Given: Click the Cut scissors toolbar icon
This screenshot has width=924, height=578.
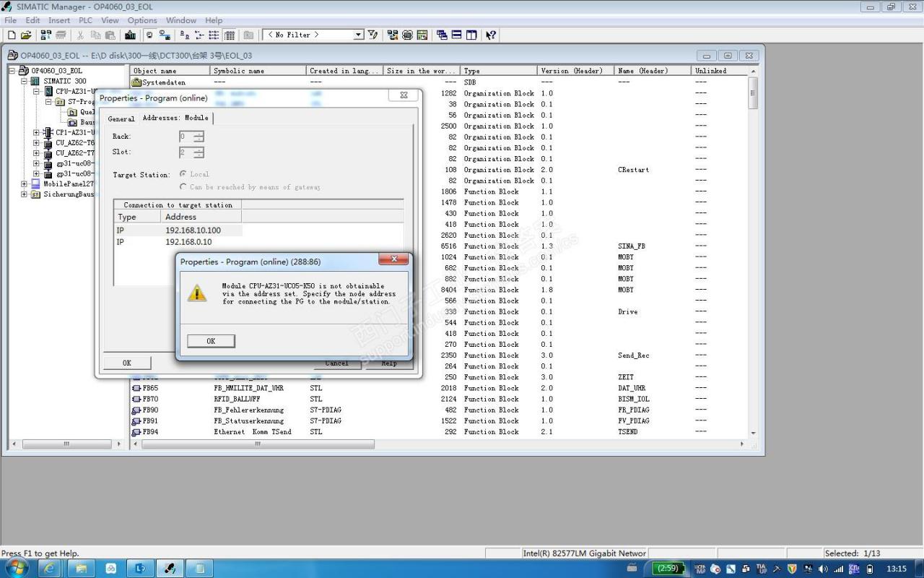Looking at the screenshot, I should click(80, 35).
